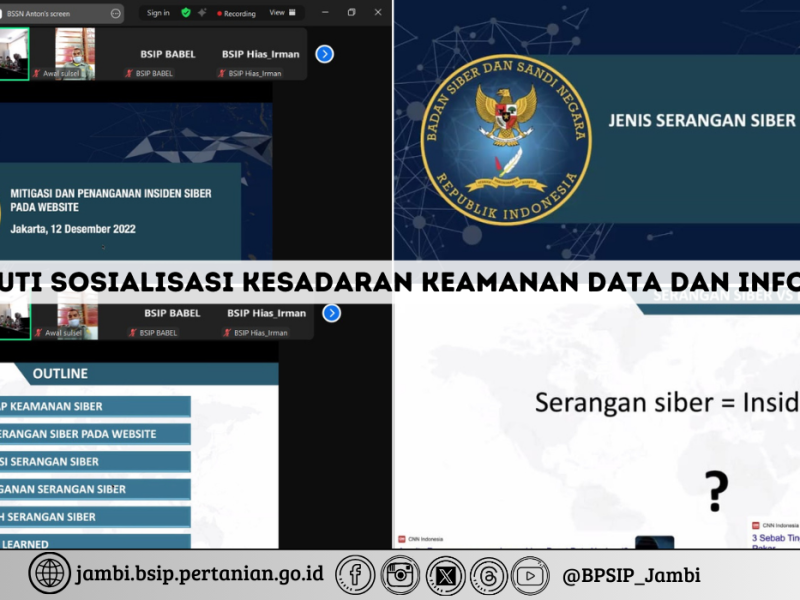The width and height of the screenshot is (800, 600).
Task: Maximize the Zoom window
Action: pyautogui.click(x=352, y=12)
